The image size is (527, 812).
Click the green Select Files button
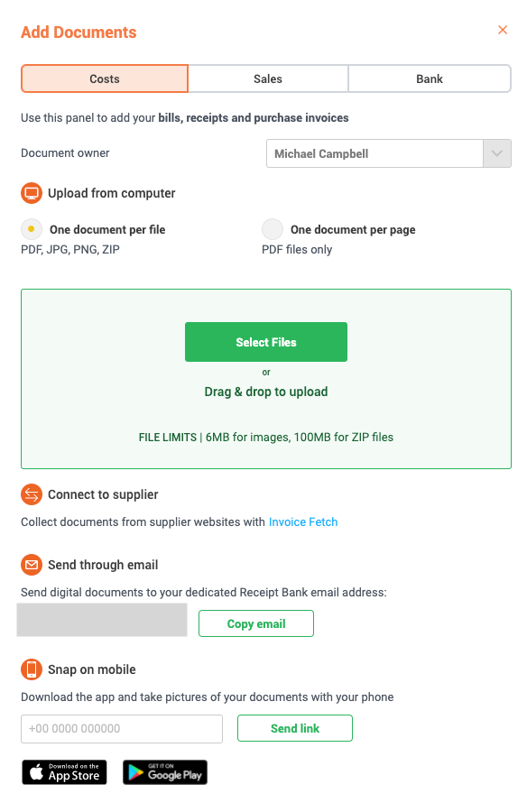pos(266,342)
